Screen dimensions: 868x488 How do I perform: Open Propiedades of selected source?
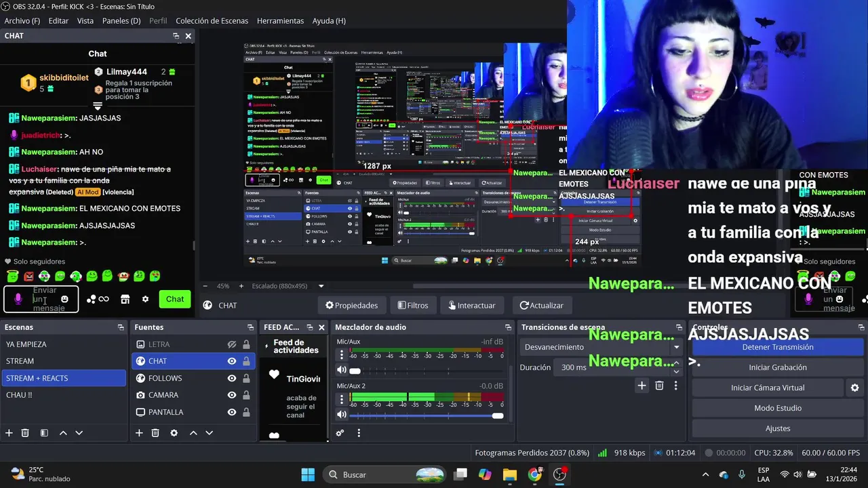(x=352, y=305)
